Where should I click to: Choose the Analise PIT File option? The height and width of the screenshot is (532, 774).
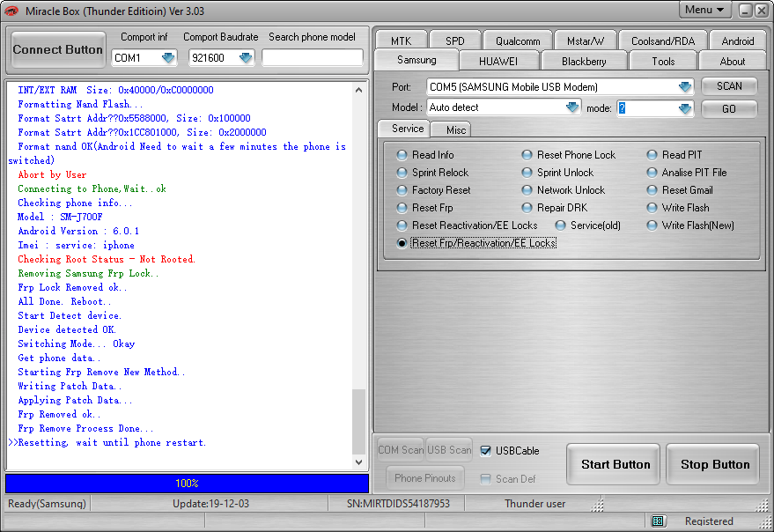(x=652, y=173)
